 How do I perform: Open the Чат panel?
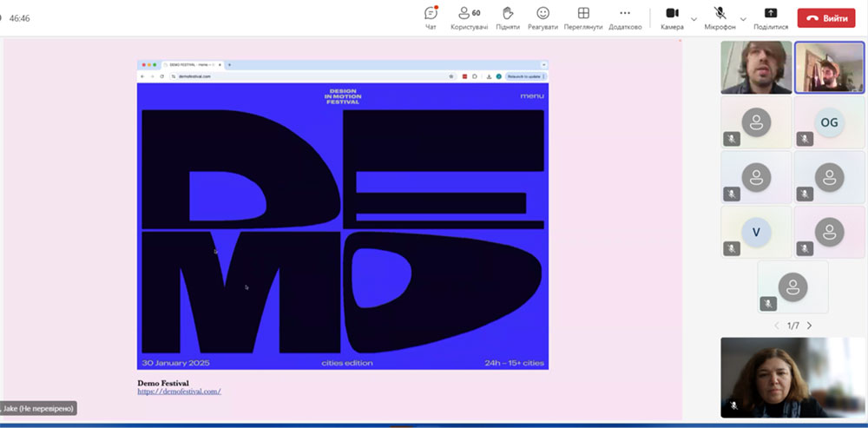tap(431, 18)
